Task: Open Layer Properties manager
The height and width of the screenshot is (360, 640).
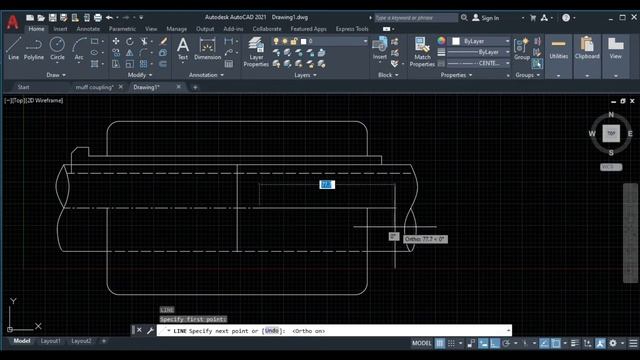Action: coord(256,52)
